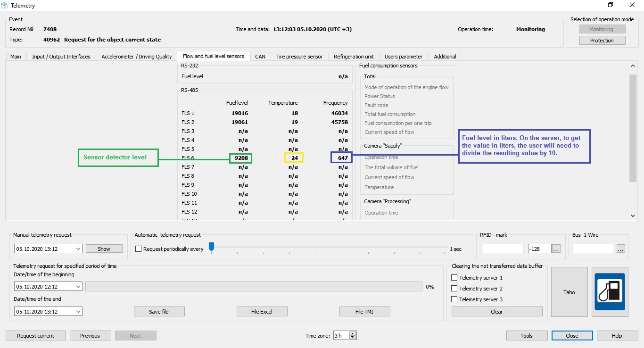The height and width of the screenshot is (348, 644).
Task: Click Bus 1-Wire browse ellipsis button
Action: (x=620, y=249)
